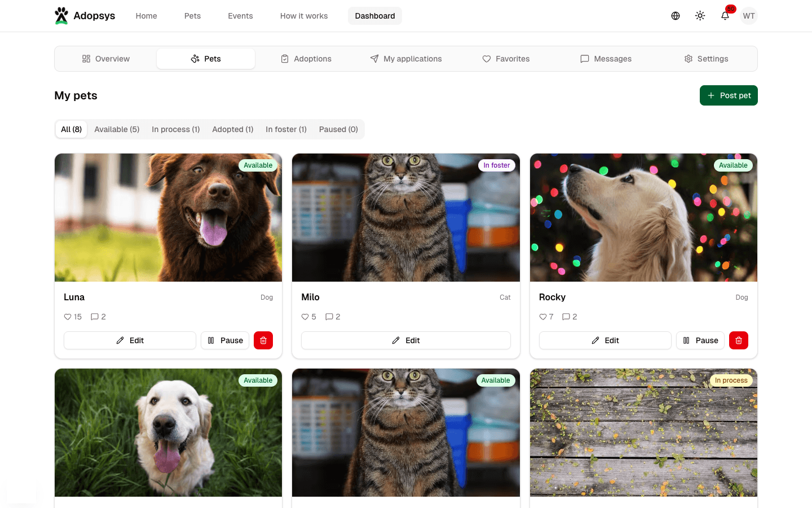Toggle light/dark theme via sun icon
The image size is (812, 508).
coord(700,15)
